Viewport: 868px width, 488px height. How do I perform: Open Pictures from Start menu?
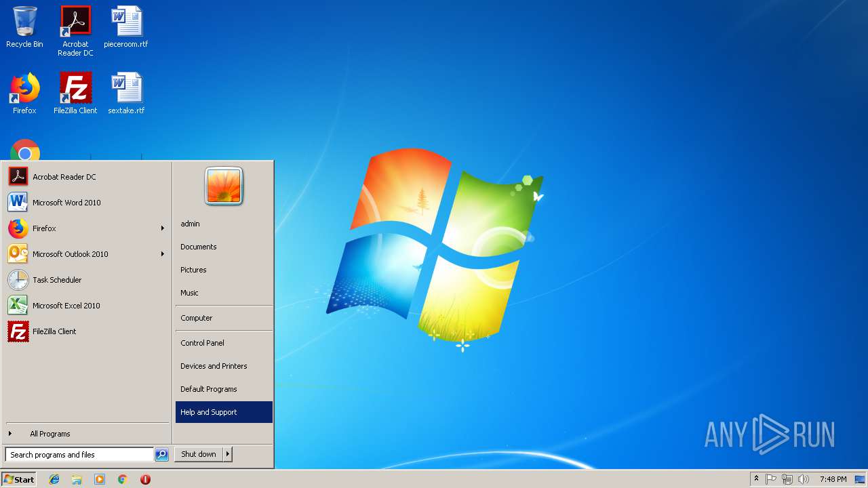pyautogui.click(x=224, y=270)
